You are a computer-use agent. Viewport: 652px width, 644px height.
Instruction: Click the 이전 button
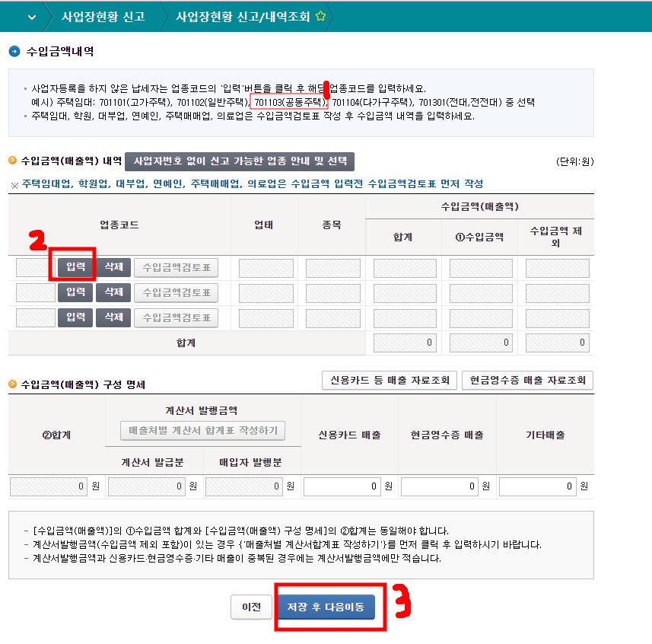click(250, 607)
